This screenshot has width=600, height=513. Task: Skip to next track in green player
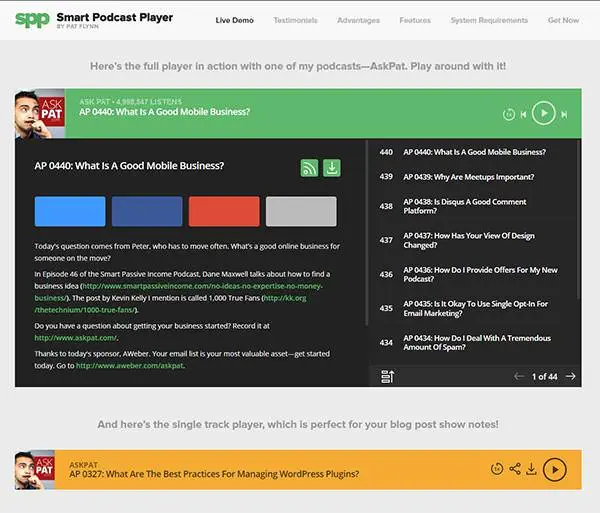pyautogui.click(x=564, y=114)
